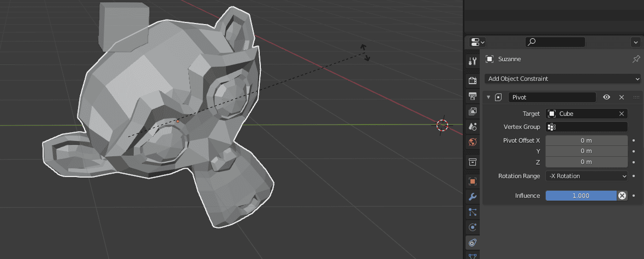
Task: Animate Pivot Offset Y property dot
Action: [633, 151]
